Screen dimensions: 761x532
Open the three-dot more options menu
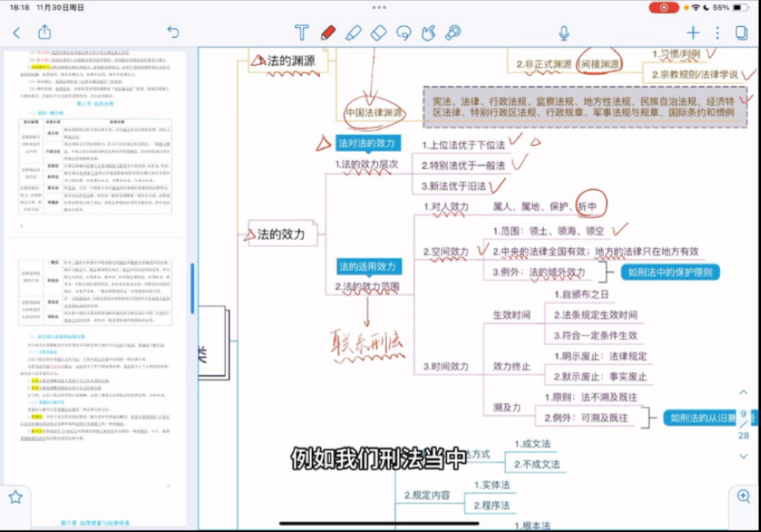point(717,32)
